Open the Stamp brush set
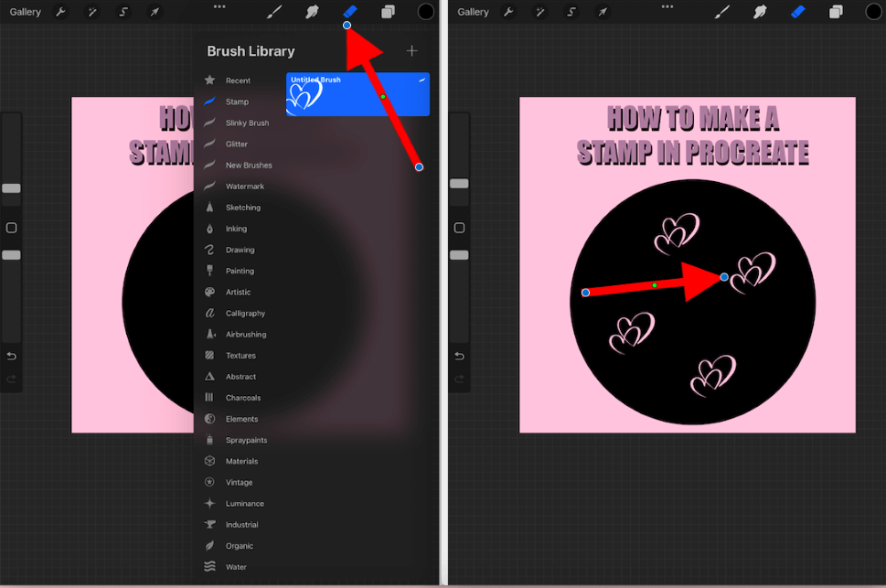The width and height of the screenshot is (886, 588). tap(237, 102)
